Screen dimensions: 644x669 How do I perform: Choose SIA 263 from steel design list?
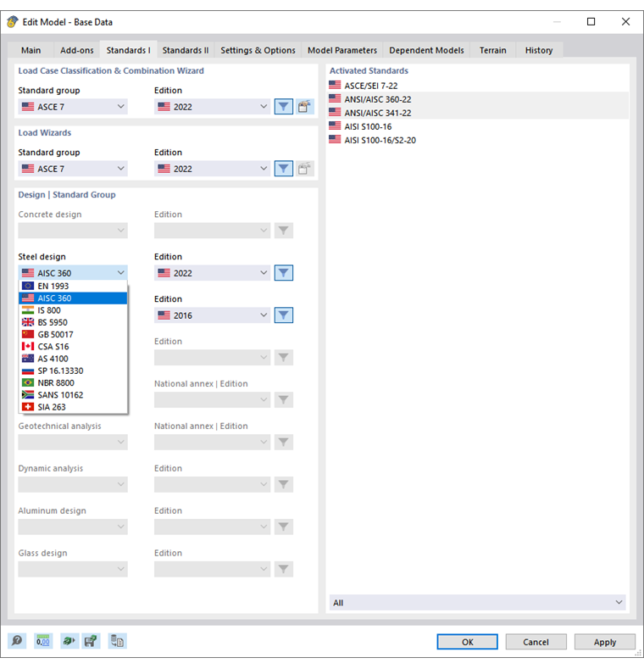[x=73, y=407]
